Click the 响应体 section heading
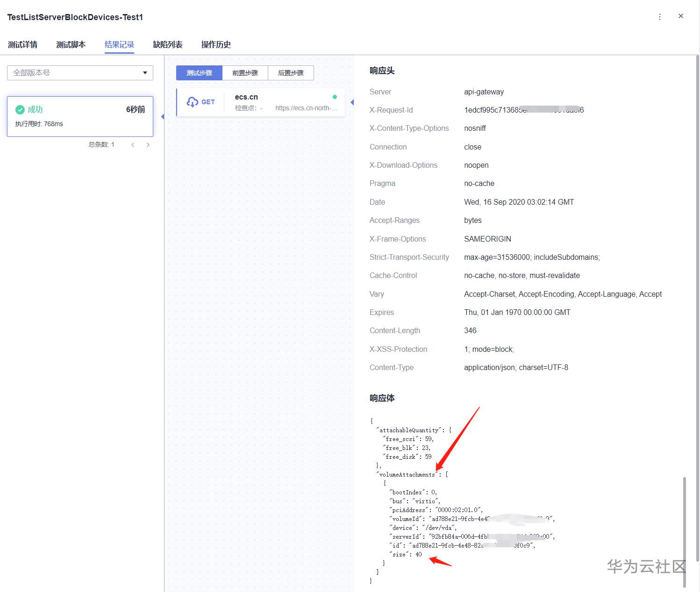This screenshot has height=592, width=700. [382, 398]
